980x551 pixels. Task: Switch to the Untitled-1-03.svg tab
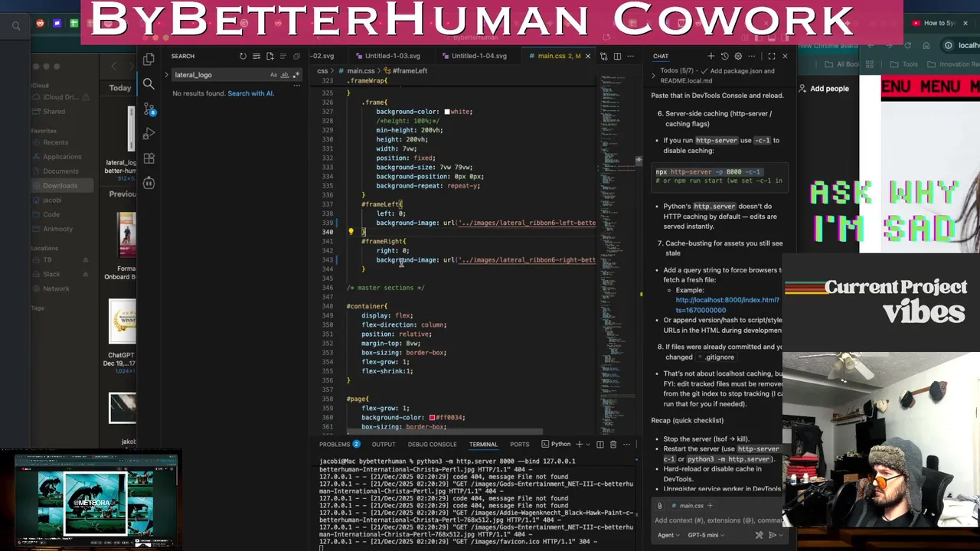[392, 56]
